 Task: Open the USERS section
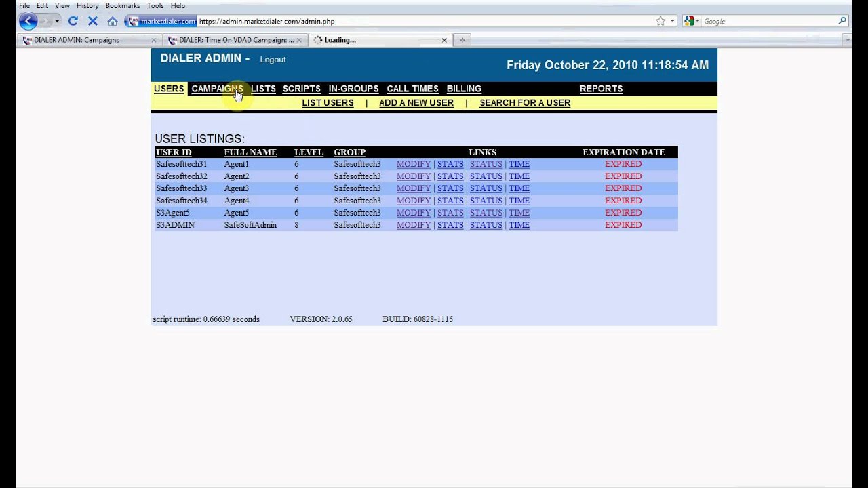pyautogui.click(x=169, y=89)
